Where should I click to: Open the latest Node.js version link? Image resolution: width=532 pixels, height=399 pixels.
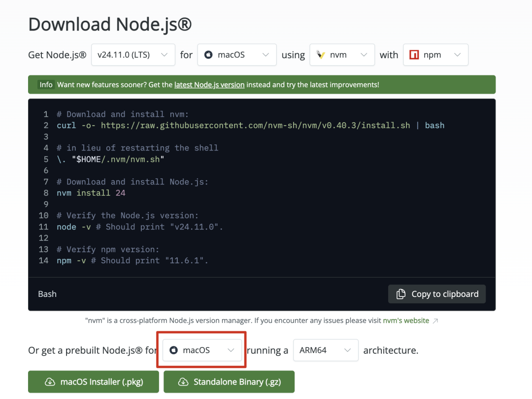[209, 84]
